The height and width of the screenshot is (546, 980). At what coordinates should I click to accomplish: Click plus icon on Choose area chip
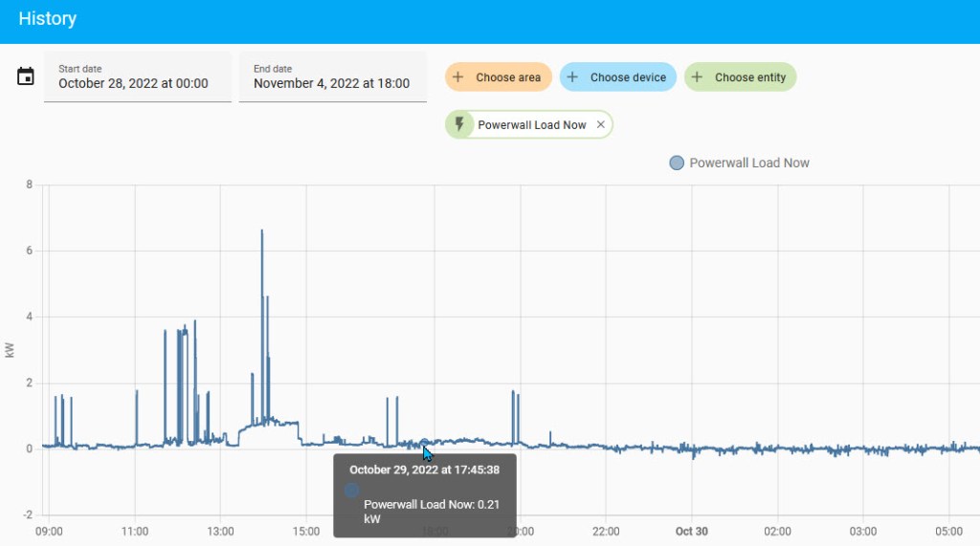click(458, 77)
